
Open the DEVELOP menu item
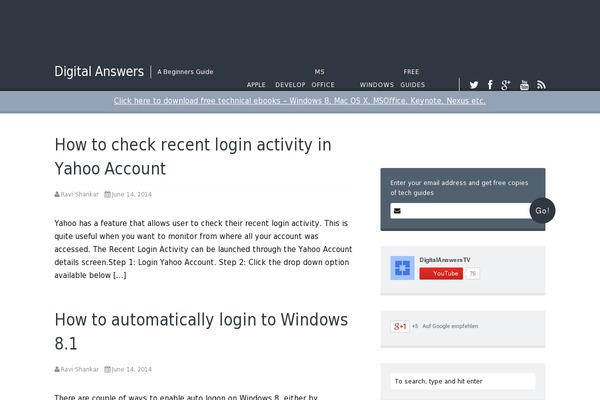[x=290, y=85]
